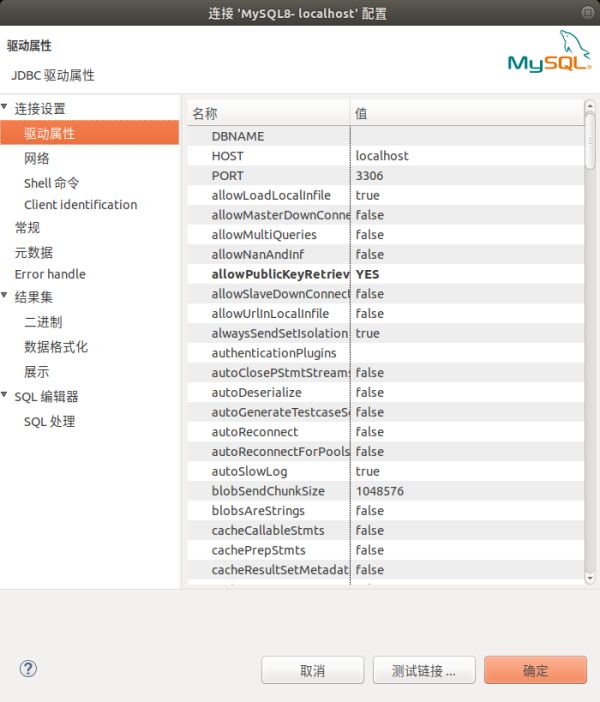Select the blobsAreStrings property
Image resolution: width=600 pixels, height=702 pixels.
(x=258, y=510)
